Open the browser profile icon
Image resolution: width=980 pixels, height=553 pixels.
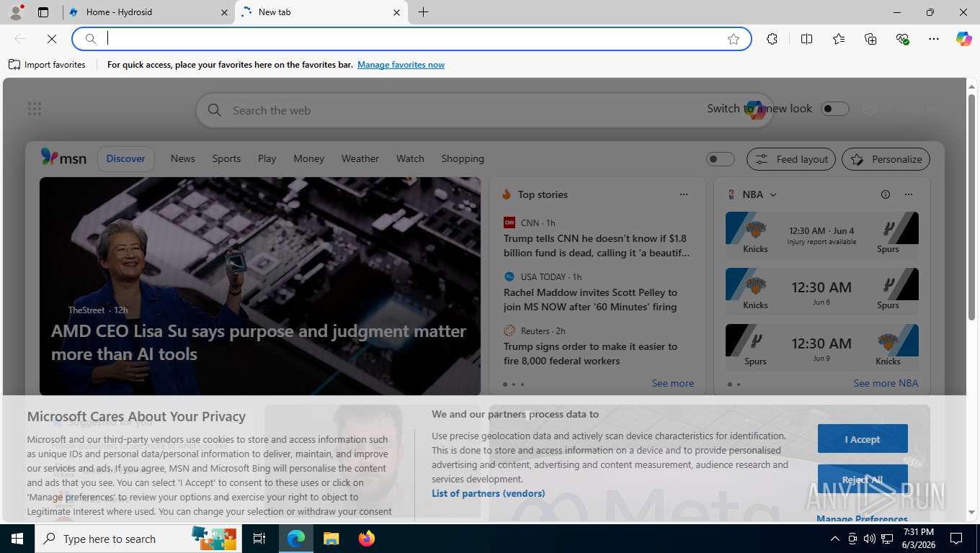point(15,12)
